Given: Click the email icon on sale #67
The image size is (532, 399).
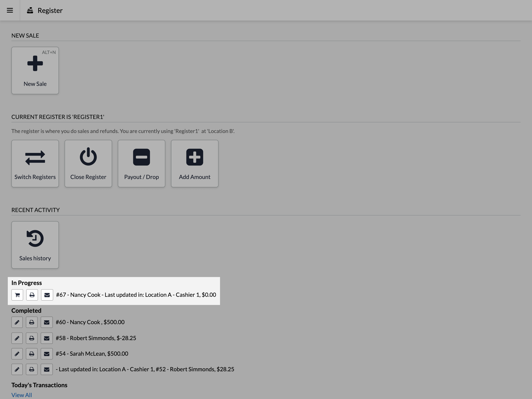Looking at the screenshot, I should coord(47,295).
